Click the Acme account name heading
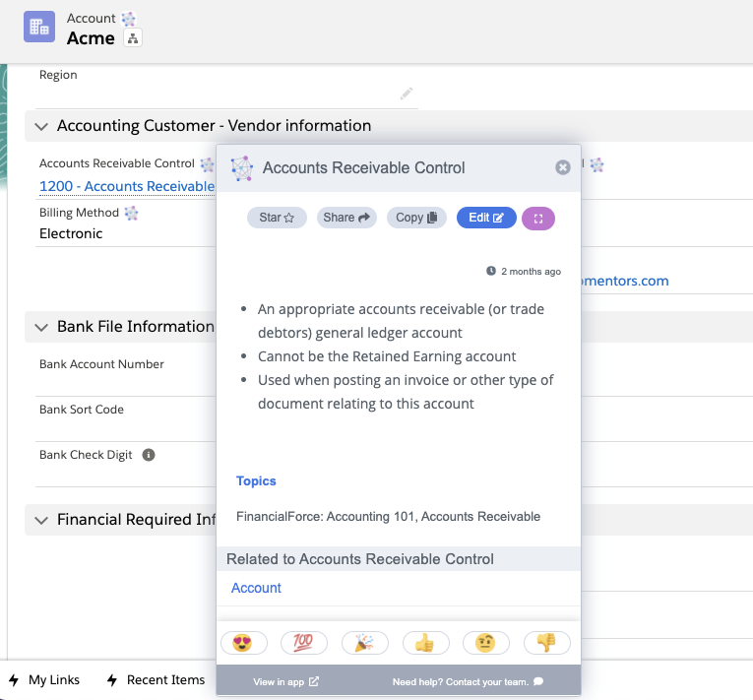 click(x=91, y=38)
